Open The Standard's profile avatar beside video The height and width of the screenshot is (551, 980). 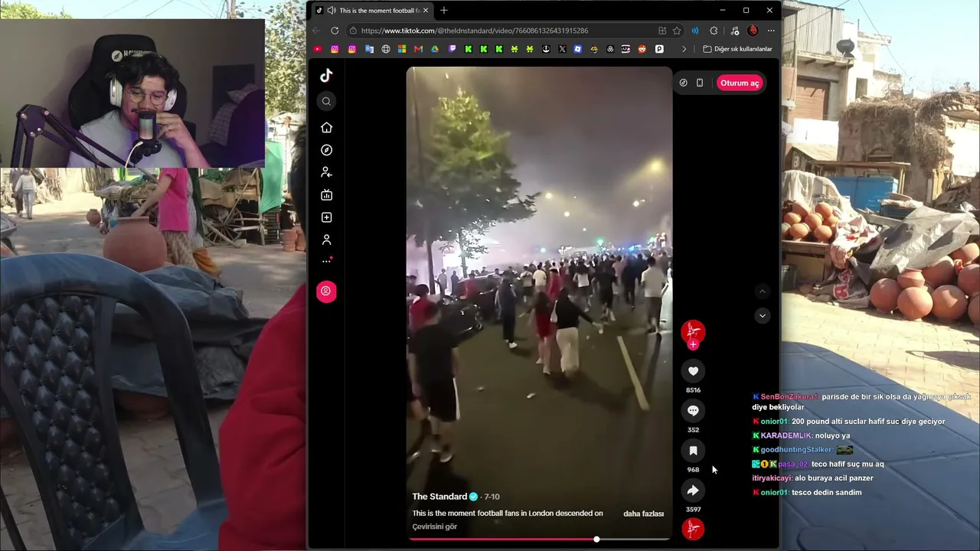[x=693, y=331]
